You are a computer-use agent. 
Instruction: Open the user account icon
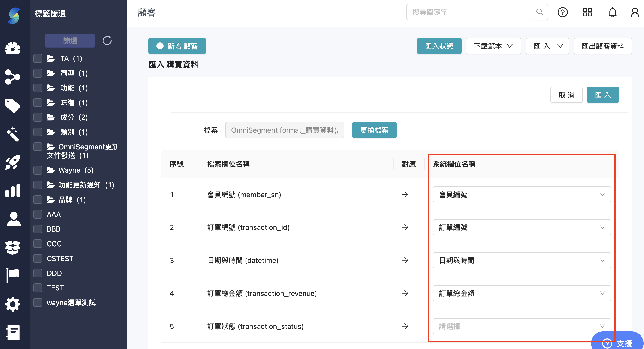pos(635,12)
